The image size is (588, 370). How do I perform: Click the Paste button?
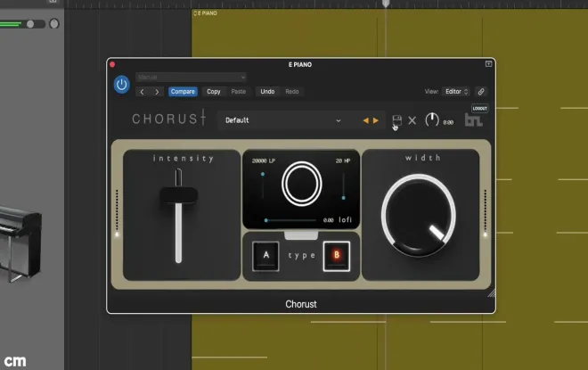tap(238, 92)
